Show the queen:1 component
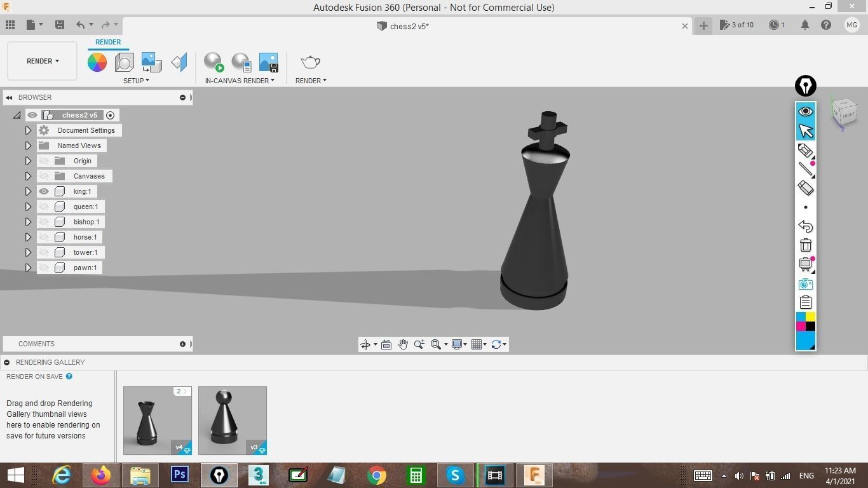This screenshot has width=868, height=488. 43,207
